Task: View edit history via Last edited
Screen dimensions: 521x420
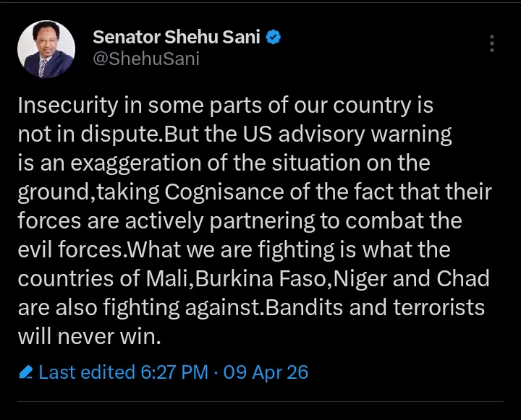Action: pos(85,372)
